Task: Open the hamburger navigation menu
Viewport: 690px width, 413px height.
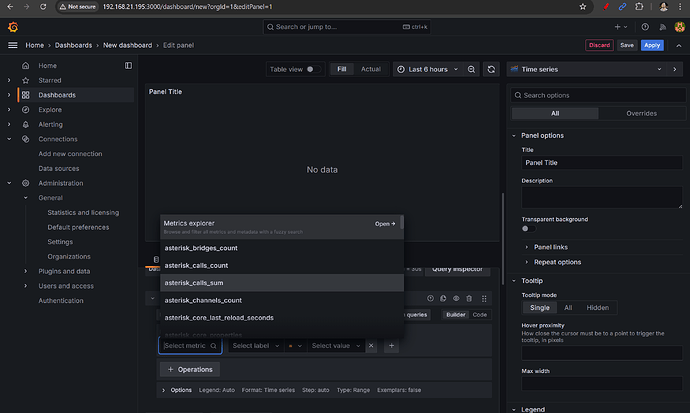Action: 12,45
